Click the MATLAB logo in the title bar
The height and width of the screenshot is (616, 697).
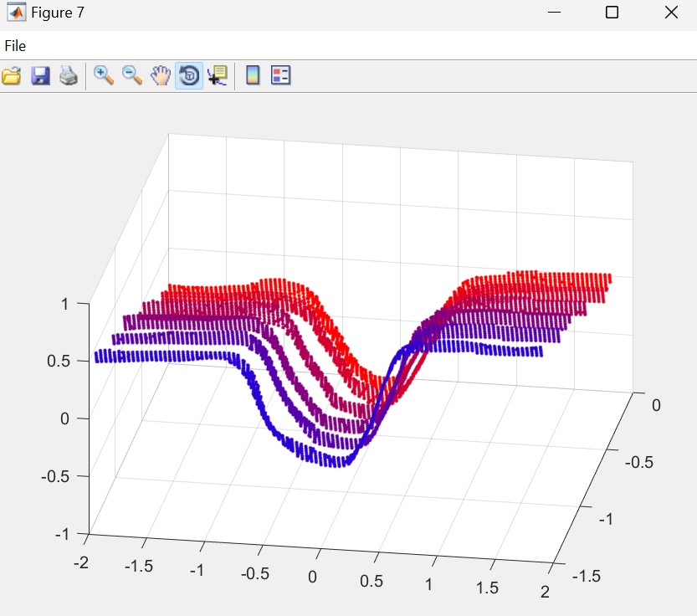pyautogui.click(x=15, y=13)
